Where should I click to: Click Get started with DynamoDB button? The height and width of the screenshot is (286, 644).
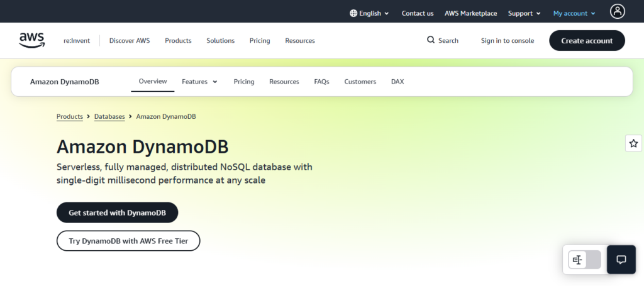tap(118, 212)
